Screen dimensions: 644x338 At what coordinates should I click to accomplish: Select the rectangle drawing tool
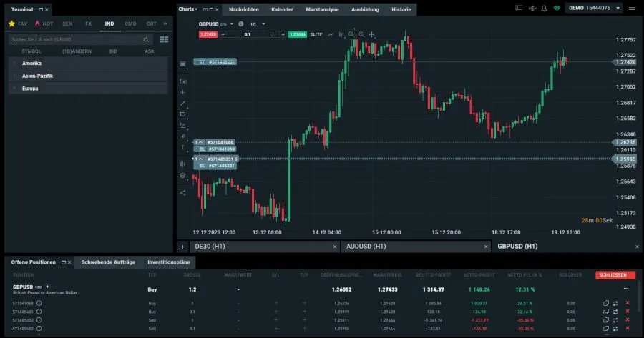coord(182,114)
